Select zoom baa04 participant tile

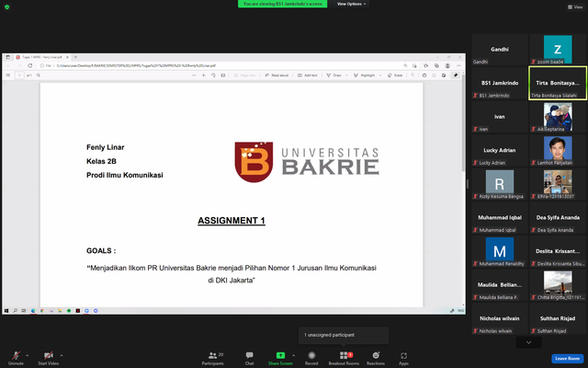point(558,49)
